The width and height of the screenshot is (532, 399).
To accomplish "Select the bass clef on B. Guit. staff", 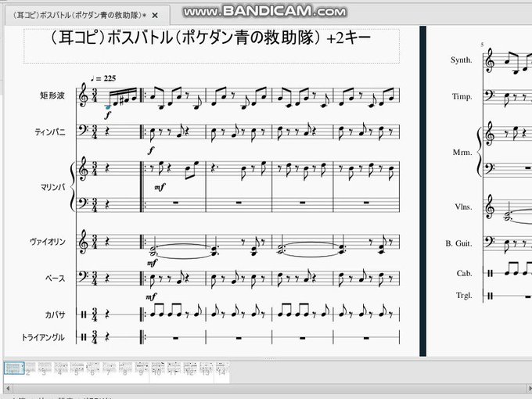I will (x=489, y=242).
